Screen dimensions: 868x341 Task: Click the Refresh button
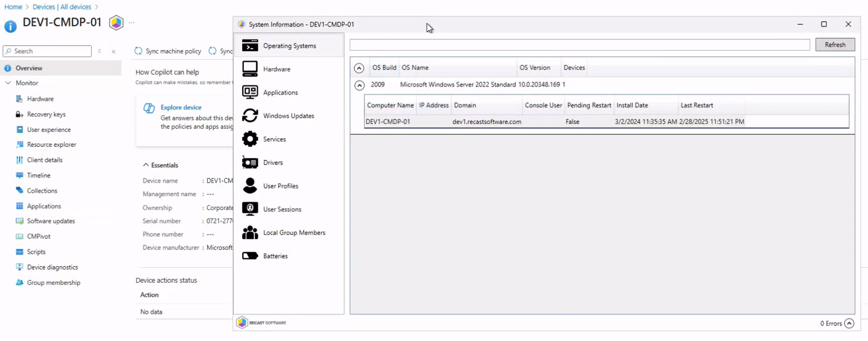point(835,44)
